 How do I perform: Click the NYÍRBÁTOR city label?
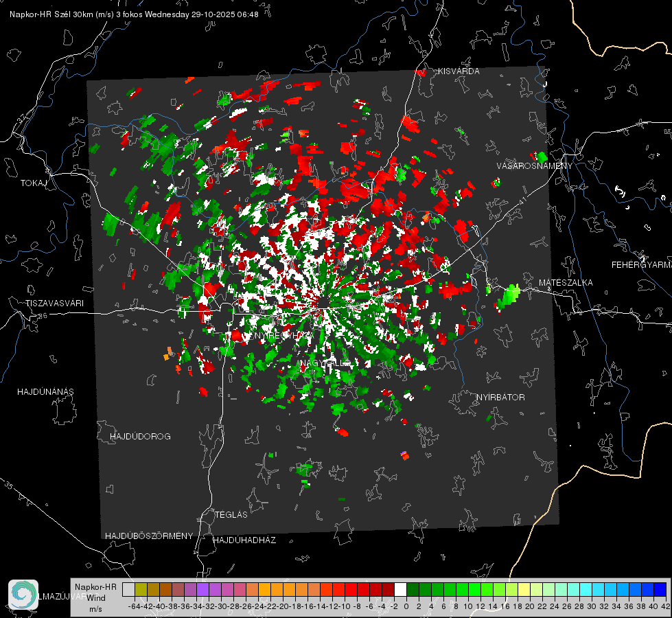click(x=500, y=398)
